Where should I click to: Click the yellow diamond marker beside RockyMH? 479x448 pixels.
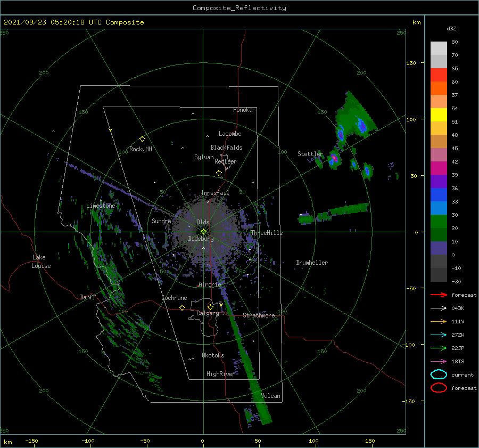click(x=142, y=139)
